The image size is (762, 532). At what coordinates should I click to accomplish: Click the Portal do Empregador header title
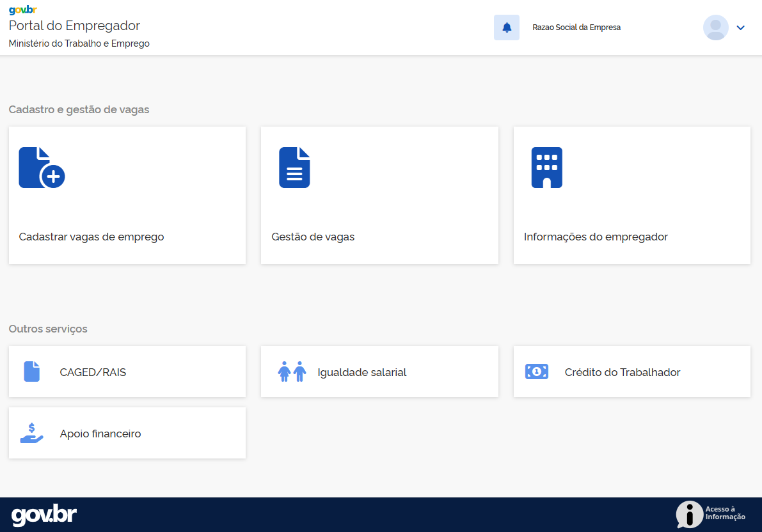click(74, 26)
